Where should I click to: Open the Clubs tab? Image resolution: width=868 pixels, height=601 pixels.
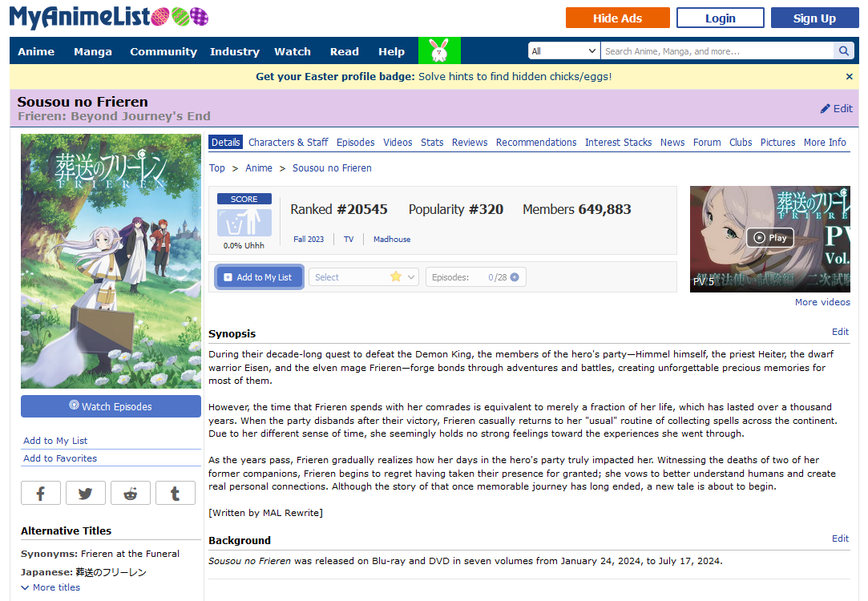[x=740, y=142]
